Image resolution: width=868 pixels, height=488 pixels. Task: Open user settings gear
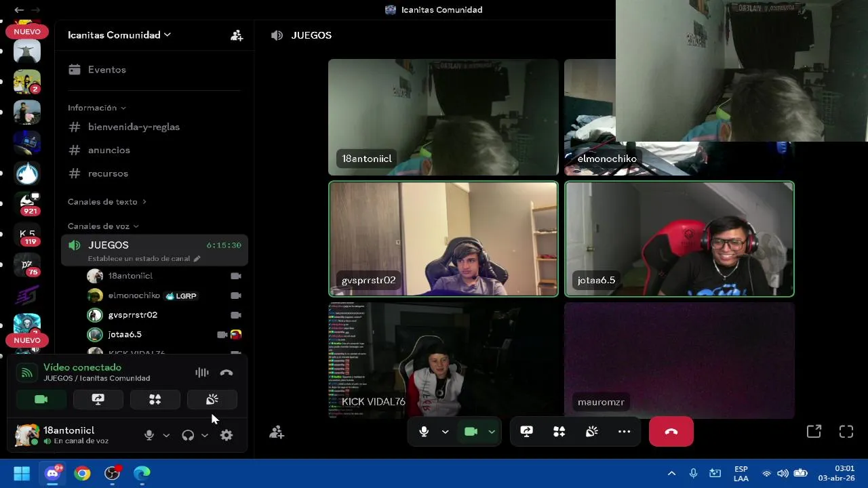[226, 435]
